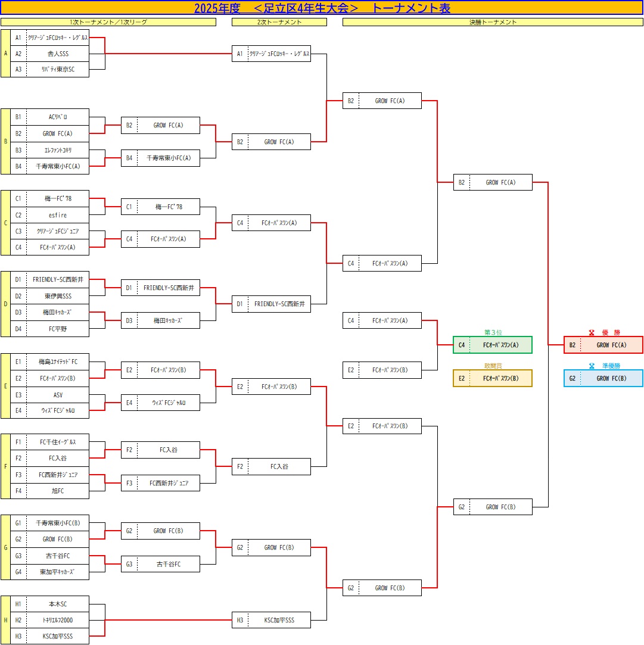
Task: Click the red crossed icon beside 優勝
Action: point(592,332)
